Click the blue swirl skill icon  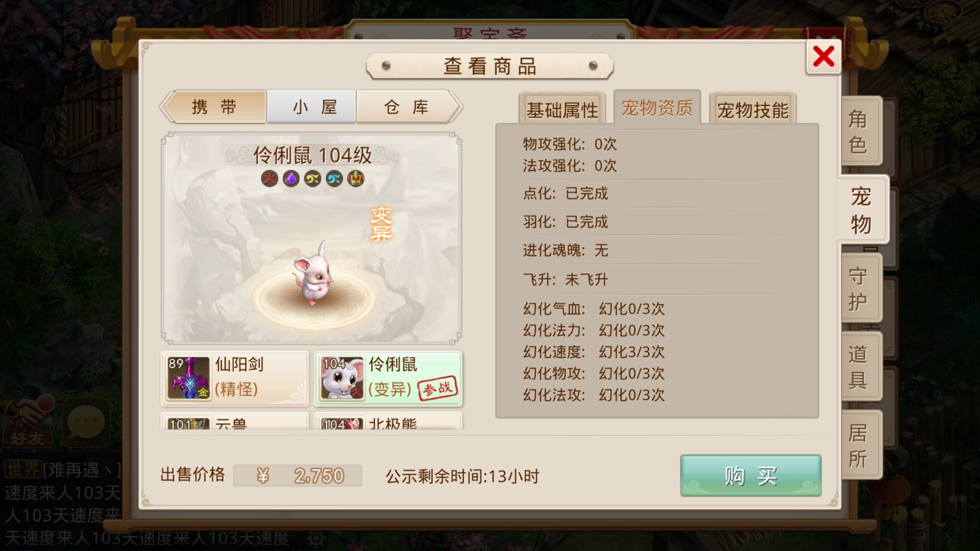pos(334,178)
